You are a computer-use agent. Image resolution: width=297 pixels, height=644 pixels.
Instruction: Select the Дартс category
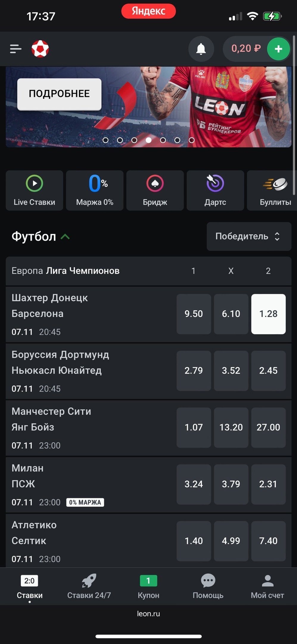point(215,191)
